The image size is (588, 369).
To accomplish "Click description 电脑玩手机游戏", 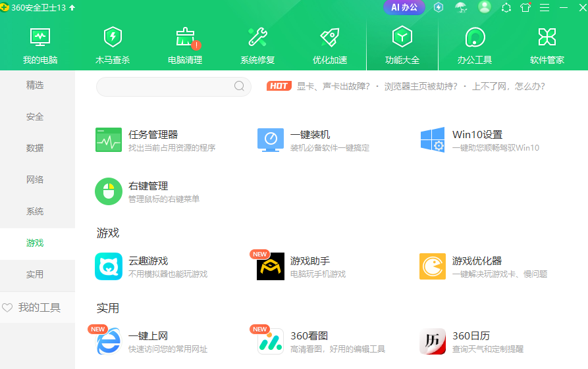I will point(318,274).
